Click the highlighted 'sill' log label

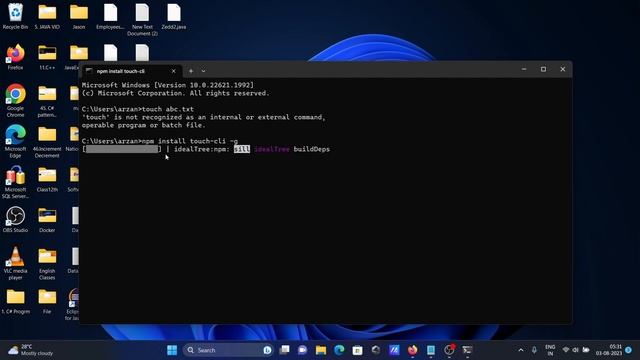point(242,149)
